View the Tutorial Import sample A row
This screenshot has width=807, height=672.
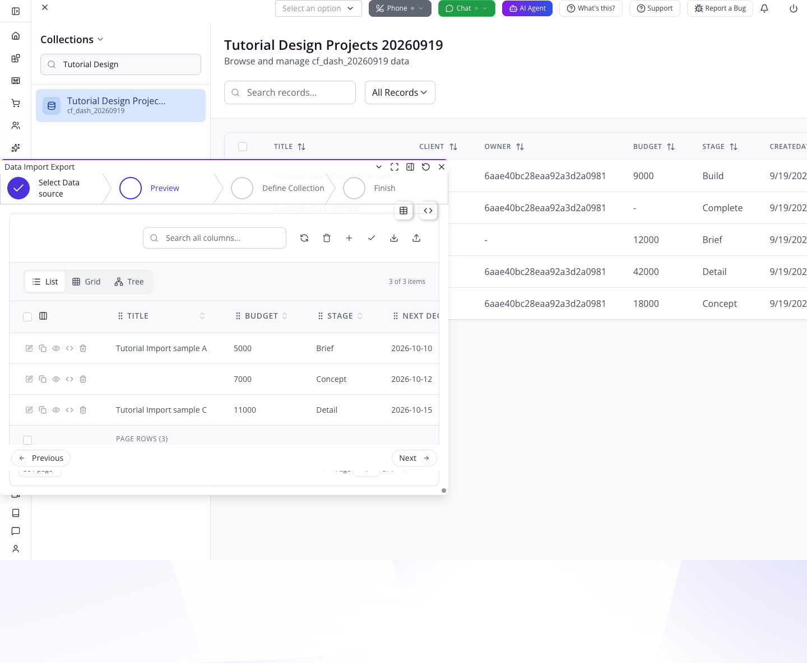[x=56, y=348]
